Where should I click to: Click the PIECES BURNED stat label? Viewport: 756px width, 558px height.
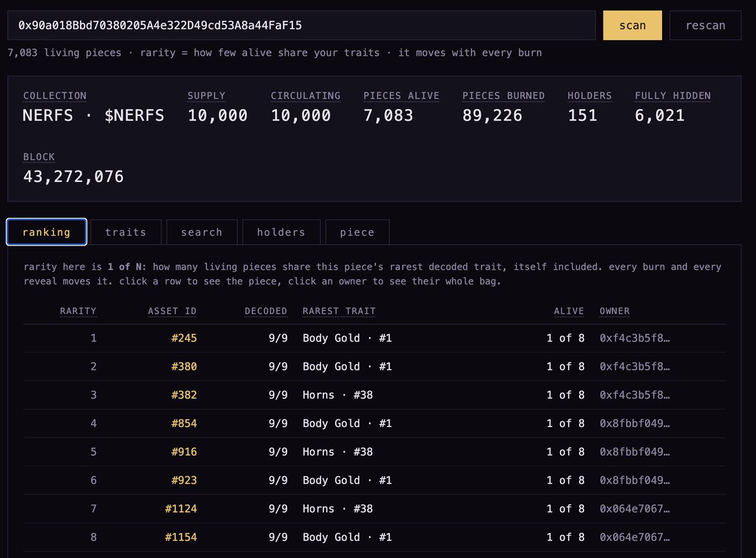(503, 96)
